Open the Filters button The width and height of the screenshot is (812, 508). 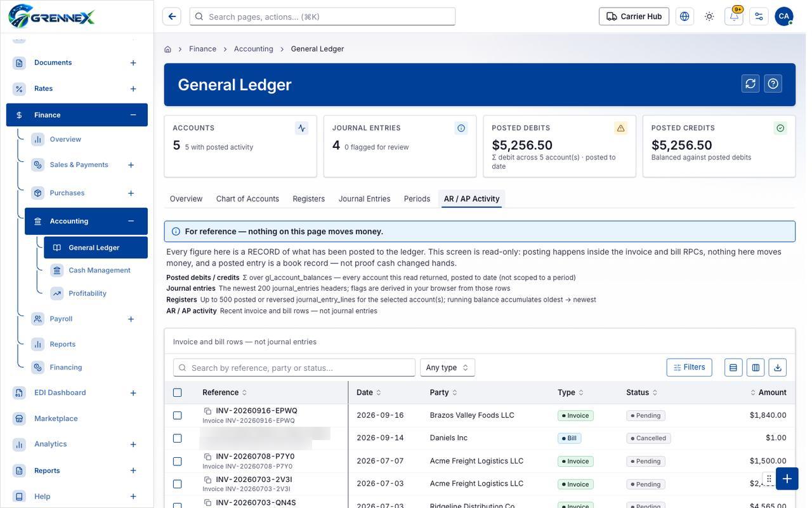click(689, 368)
